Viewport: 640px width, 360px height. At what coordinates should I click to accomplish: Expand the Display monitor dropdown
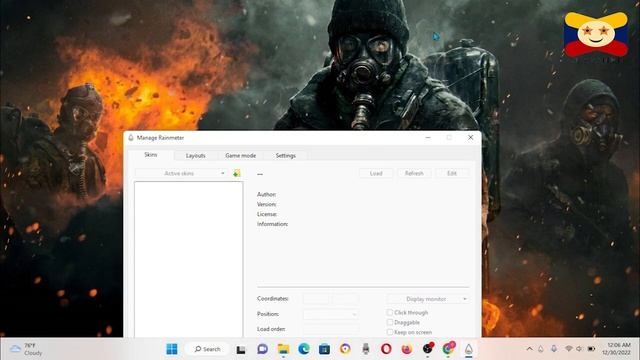tap(428, 299)
